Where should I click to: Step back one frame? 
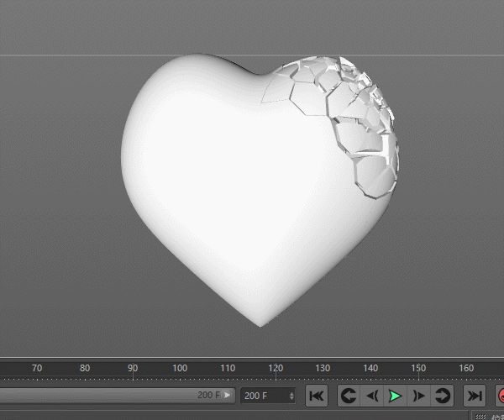click(x=372, y=396)
